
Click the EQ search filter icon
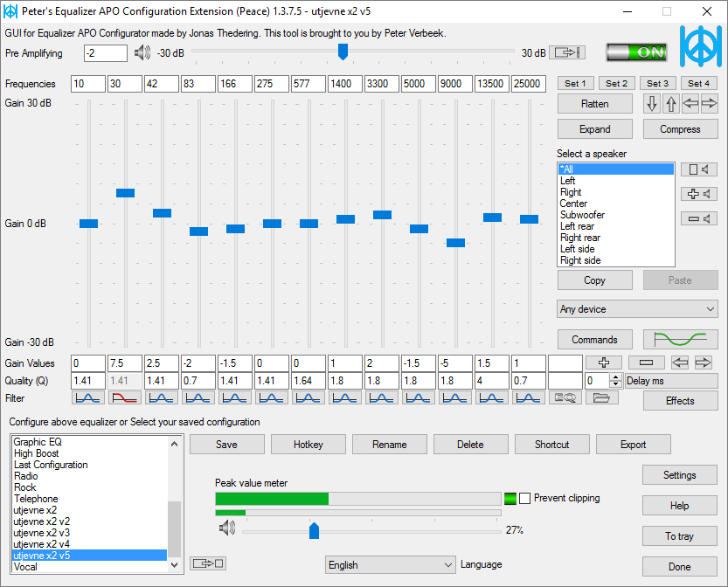point(565,397)
